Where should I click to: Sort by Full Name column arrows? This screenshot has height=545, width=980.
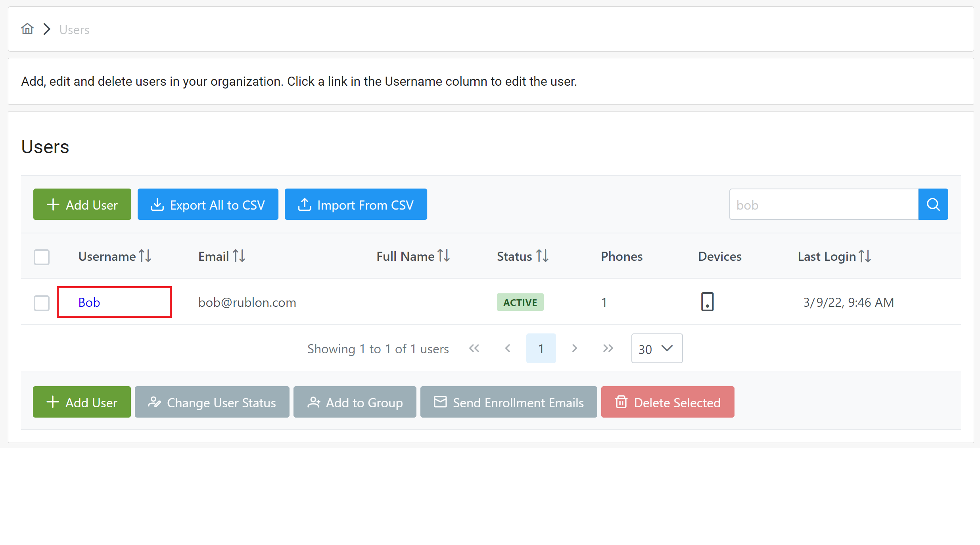click(x=444, y=256)
